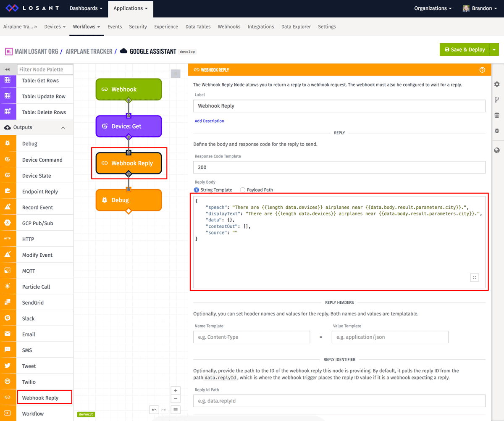The image size is (504, 421).
Task: Click the workflow versions branch icon
Action: pos(497,100)
